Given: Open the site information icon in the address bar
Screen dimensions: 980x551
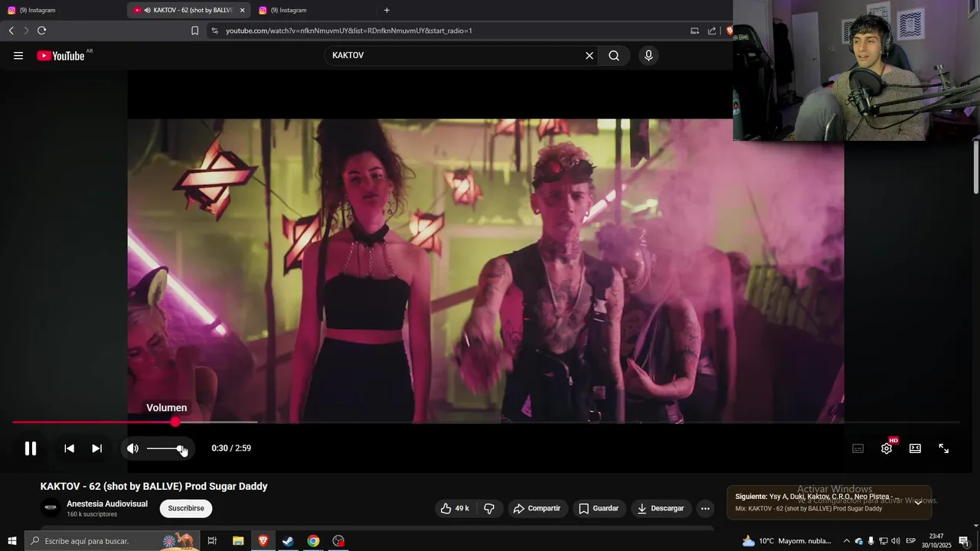Looking at the screenshot, I should pos(214,31).
